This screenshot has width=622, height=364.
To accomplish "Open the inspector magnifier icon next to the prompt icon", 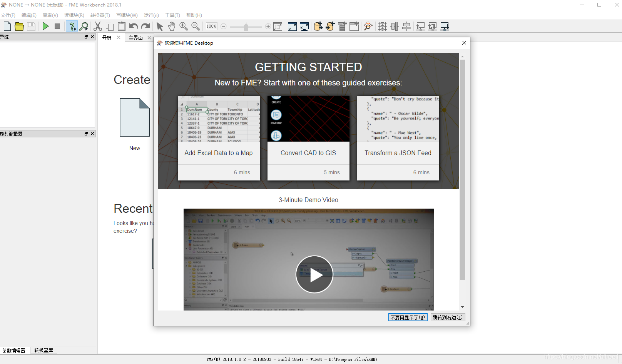I will pyautogui.click(x=84, y=26).
